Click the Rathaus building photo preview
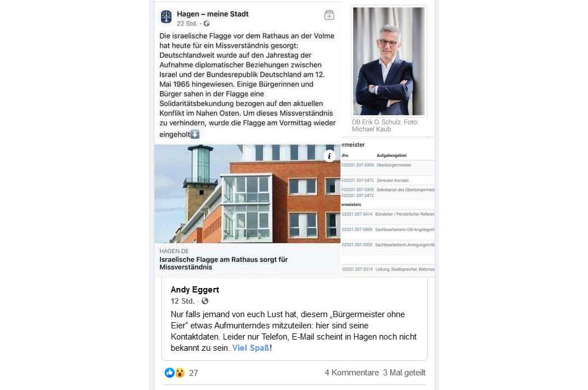 click(x=248, y=194)
